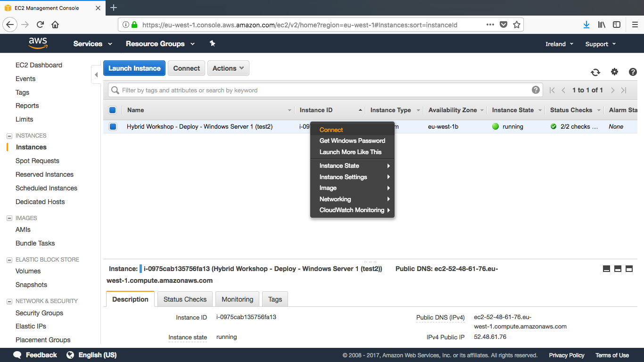Click the Launch Instance button

pos(134,68)
